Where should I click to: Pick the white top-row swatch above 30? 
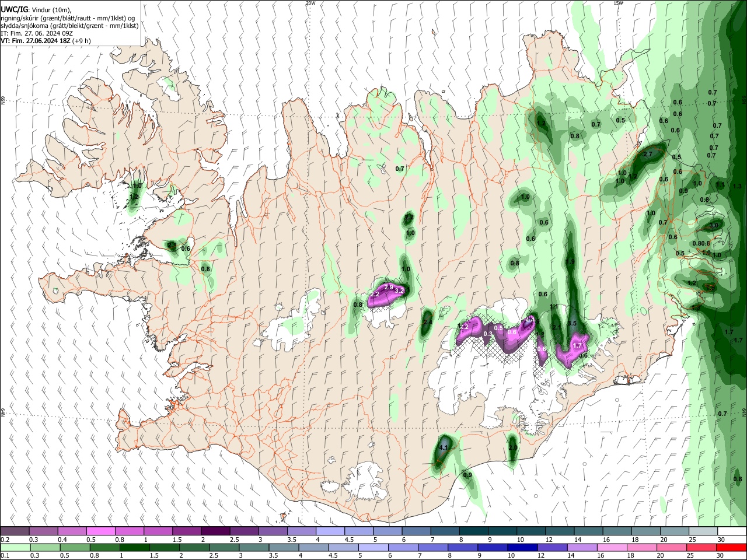731,531
